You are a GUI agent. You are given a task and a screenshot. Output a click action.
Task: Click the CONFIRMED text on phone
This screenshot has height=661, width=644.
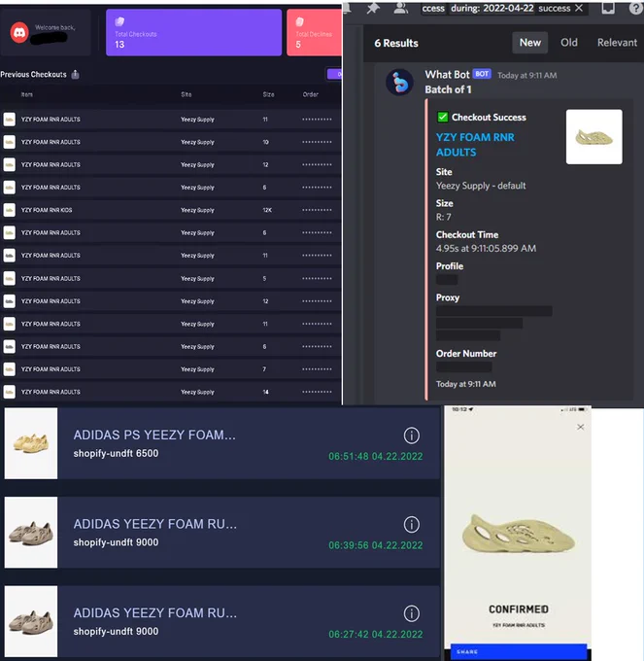point(519,609)
